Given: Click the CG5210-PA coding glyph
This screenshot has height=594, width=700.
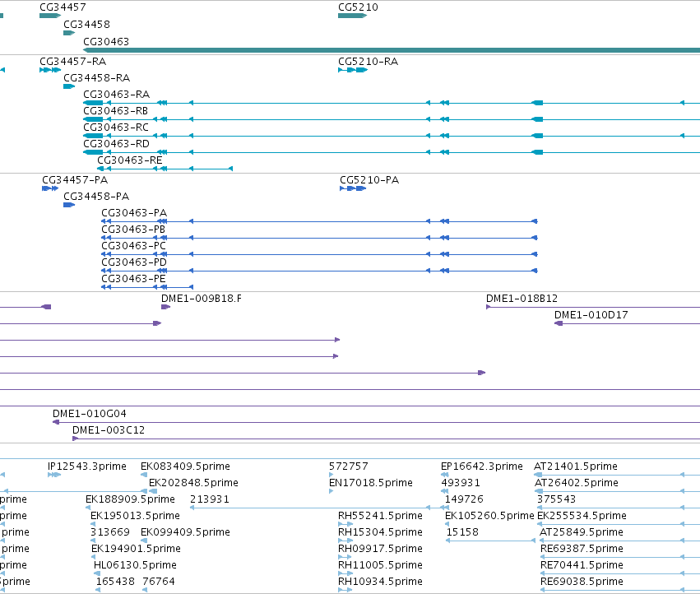Looking at the screenshot, I should coord(353,188).
